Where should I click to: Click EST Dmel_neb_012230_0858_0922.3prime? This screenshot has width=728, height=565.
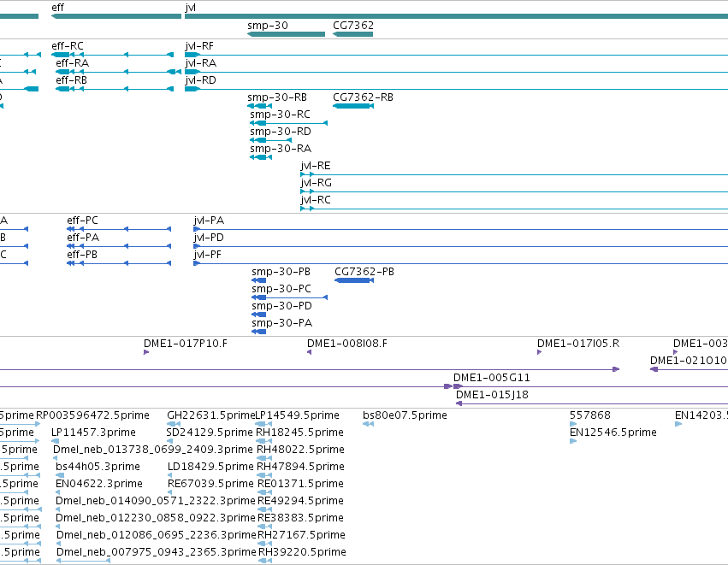pyautogui.click(x=58, y=527)
